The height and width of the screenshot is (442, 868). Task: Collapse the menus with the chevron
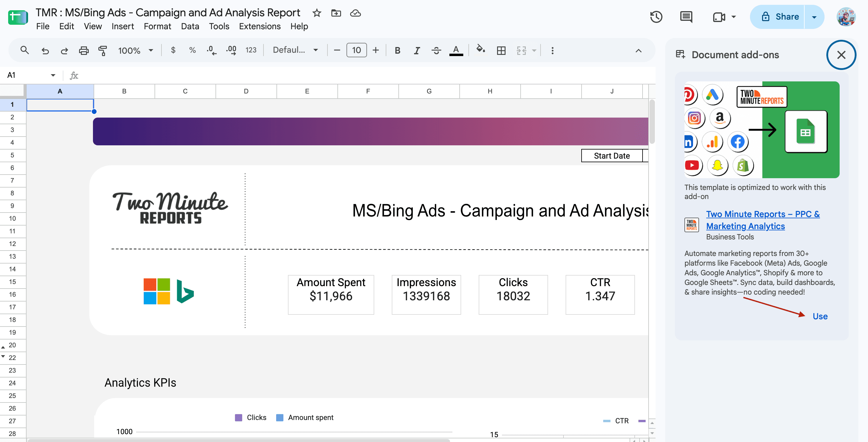pyautogui.click(x=639, y=50)
